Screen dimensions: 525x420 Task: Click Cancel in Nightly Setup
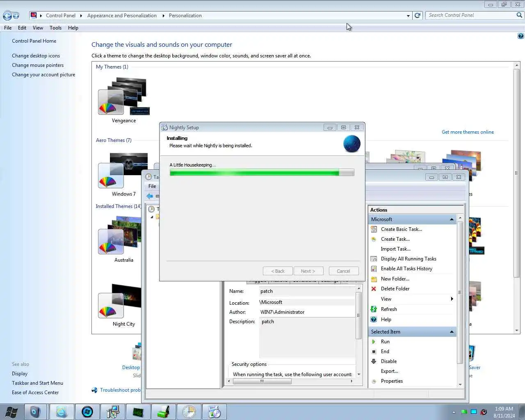coord(344,271)
